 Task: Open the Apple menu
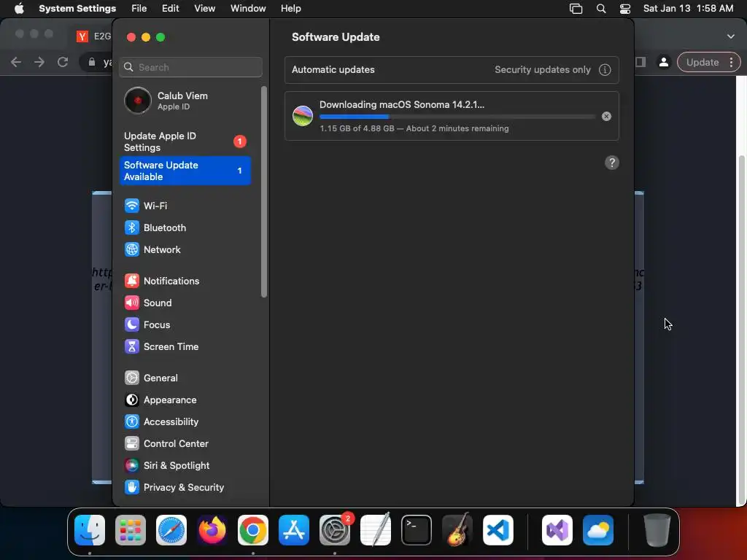(19, 9)
